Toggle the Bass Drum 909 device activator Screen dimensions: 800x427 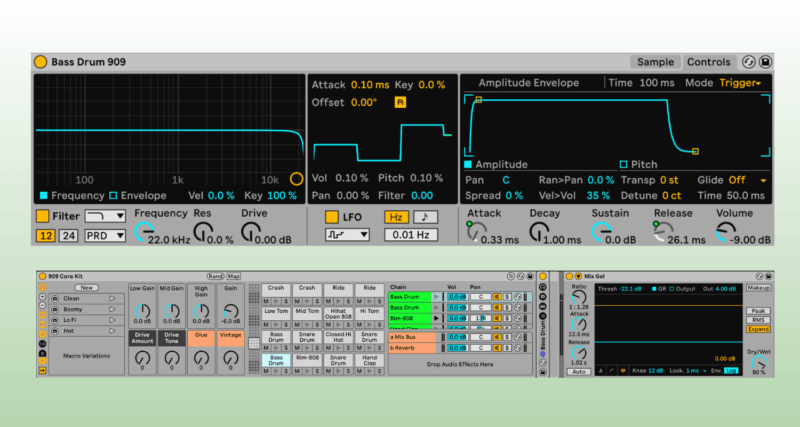click(x=40, y=62)
